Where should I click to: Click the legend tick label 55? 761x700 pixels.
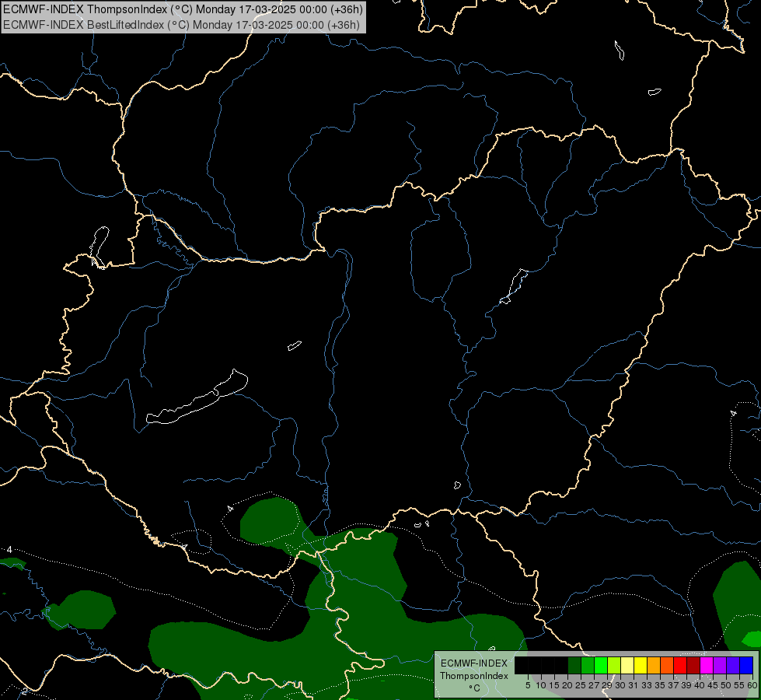[739, 685]
